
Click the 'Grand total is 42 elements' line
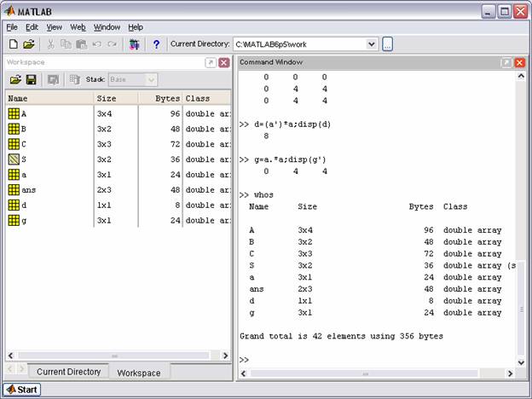point(341,336)
